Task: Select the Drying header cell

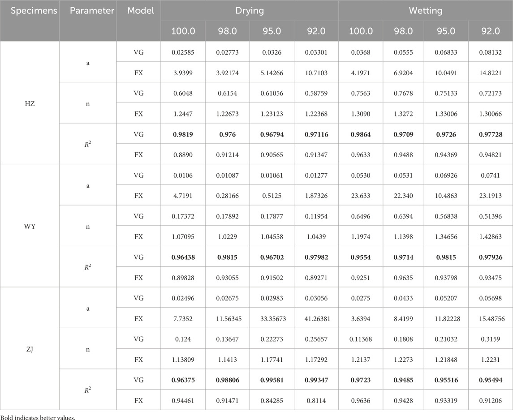Action: click(249, 11)
